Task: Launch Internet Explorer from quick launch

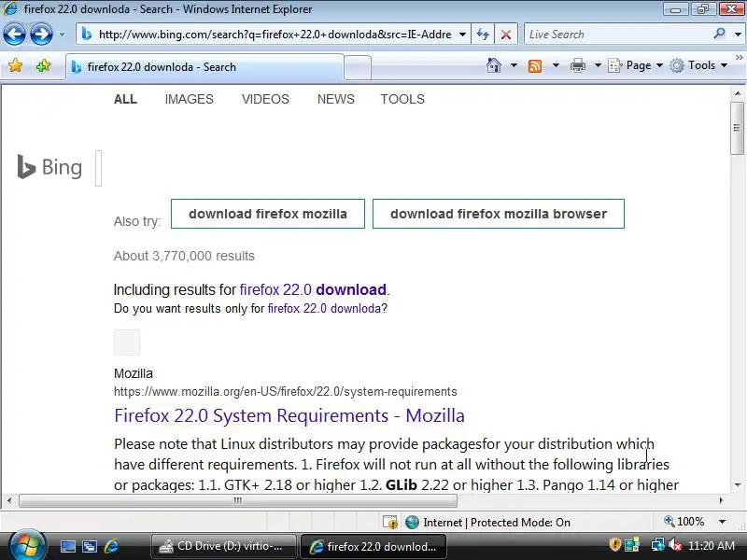Action: click(x=111, y=546)
